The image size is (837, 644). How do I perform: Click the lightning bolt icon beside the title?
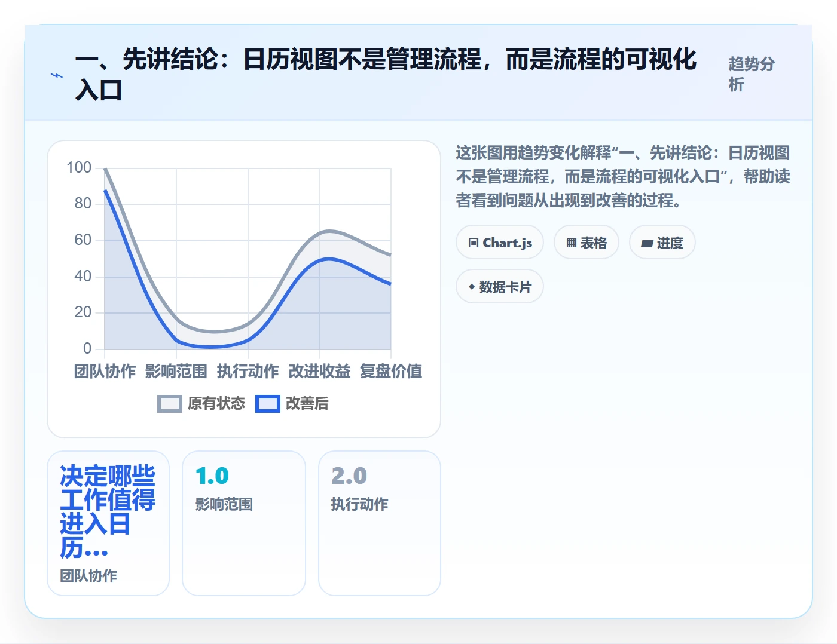57,75
